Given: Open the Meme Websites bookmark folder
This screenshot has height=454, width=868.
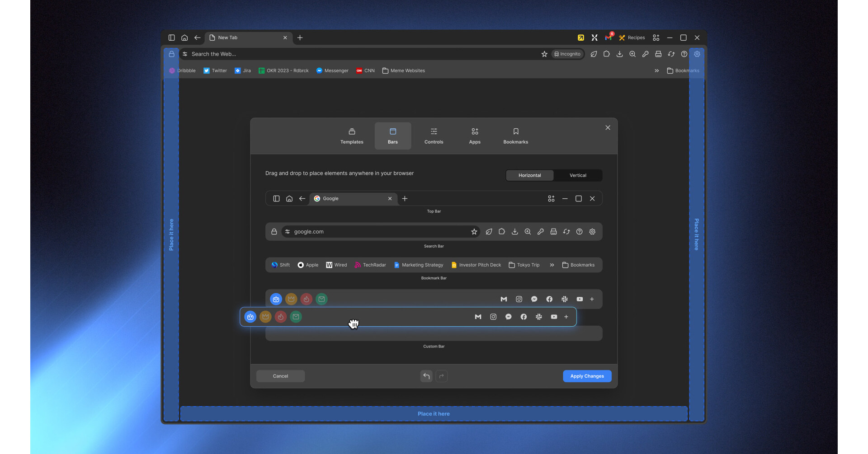Looking at the screenshot, I should point(403,70).
